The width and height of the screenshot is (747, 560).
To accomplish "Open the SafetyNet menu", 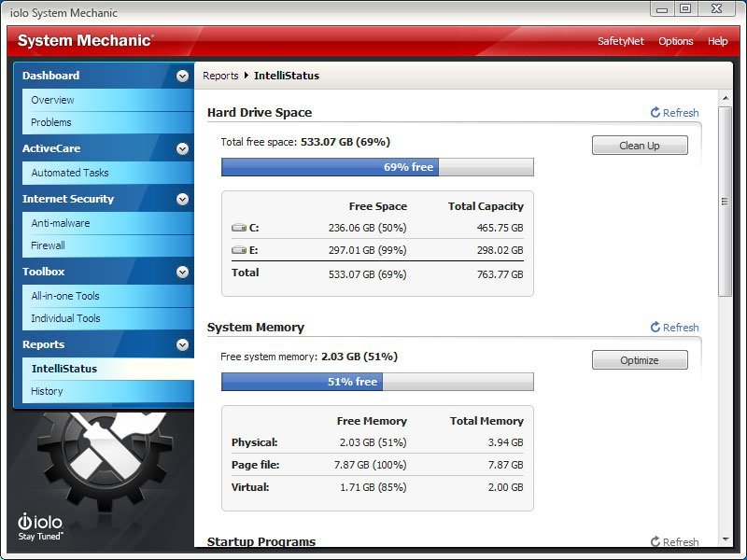I will click(x=621, y=41).
